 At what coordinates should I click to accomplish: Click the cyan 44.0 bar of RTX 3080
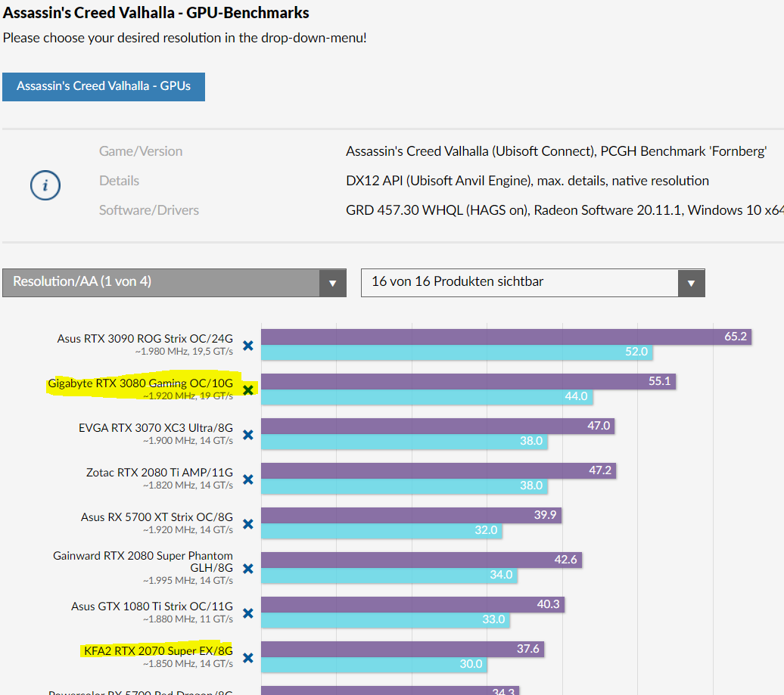click(427, 397)
